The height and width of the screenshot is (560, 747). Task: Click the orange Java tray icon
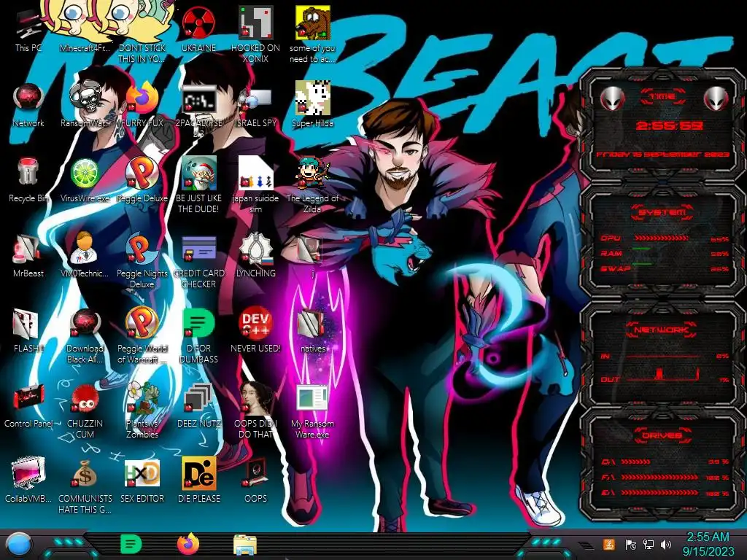[608, 544]
